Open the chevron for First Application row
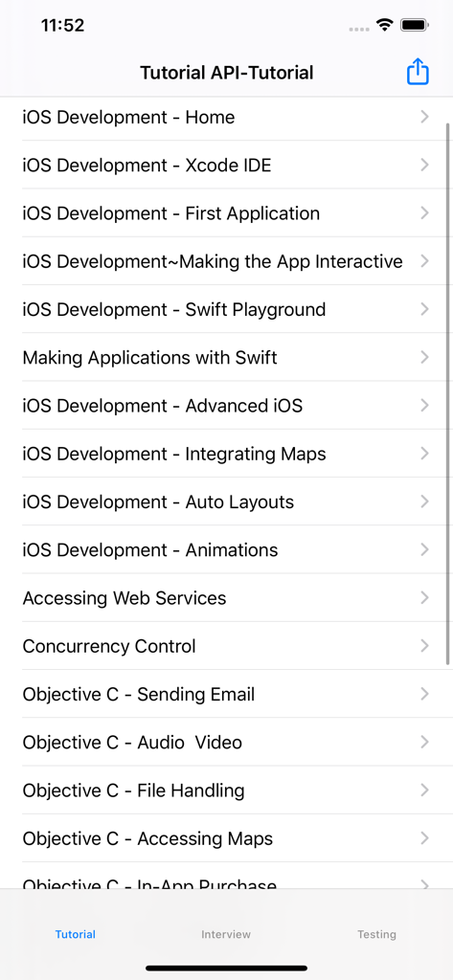The width and height of the screenshot is (453, 980). 425,213
